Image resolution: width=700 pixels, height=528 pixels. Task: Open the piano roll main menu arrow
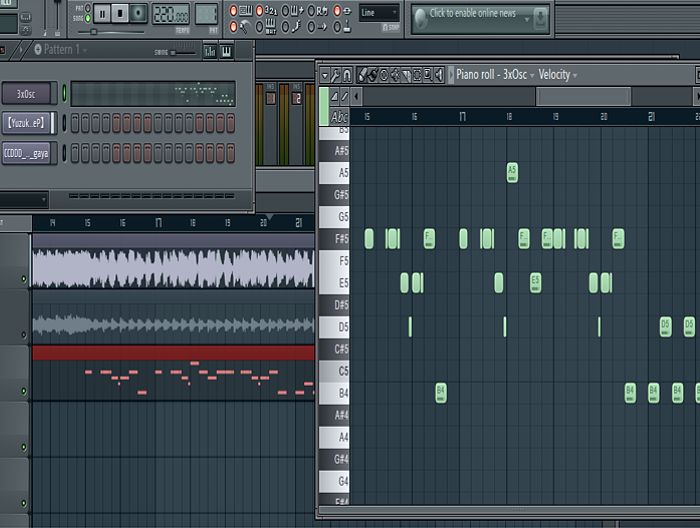[324, 74]
